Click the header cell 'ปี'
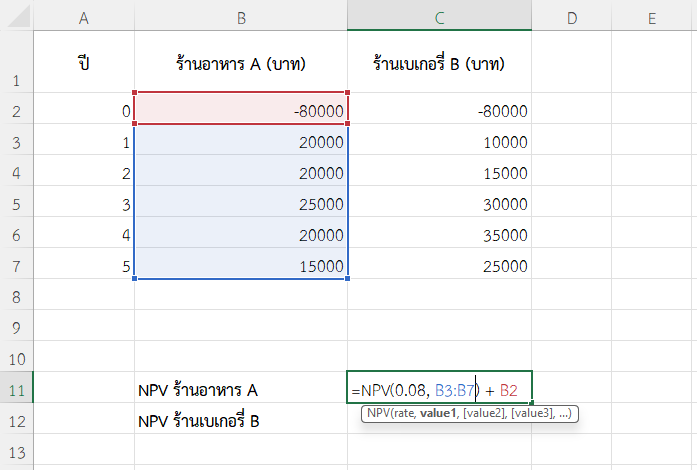Viewport: 697px width, 470px height. (84, 61)
